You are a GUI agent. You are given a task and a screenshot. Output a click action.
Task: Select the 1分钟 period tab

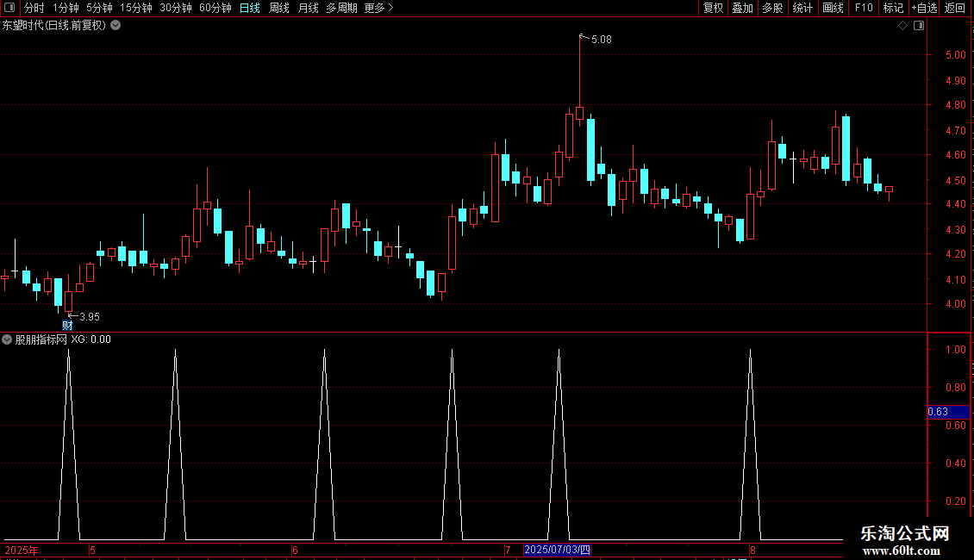[66, 8]
